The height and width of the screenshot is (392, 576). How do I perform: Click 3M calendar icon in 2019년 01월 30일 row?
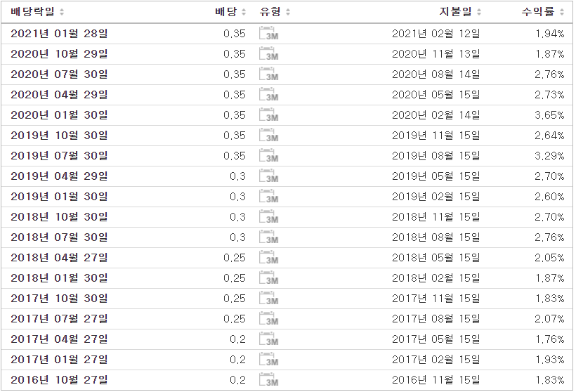coord(268,197)
